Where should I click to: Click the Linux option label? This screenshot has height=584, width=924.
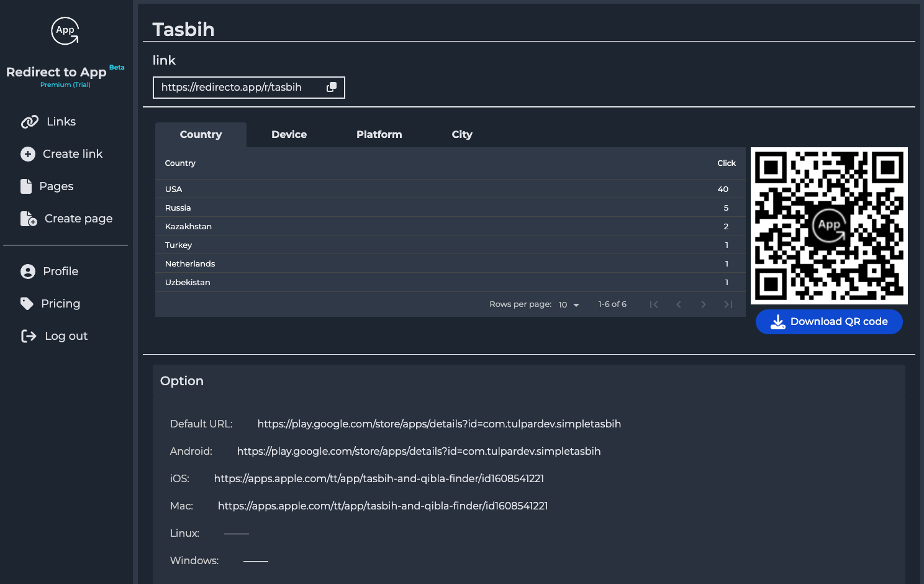coord(184,533)
